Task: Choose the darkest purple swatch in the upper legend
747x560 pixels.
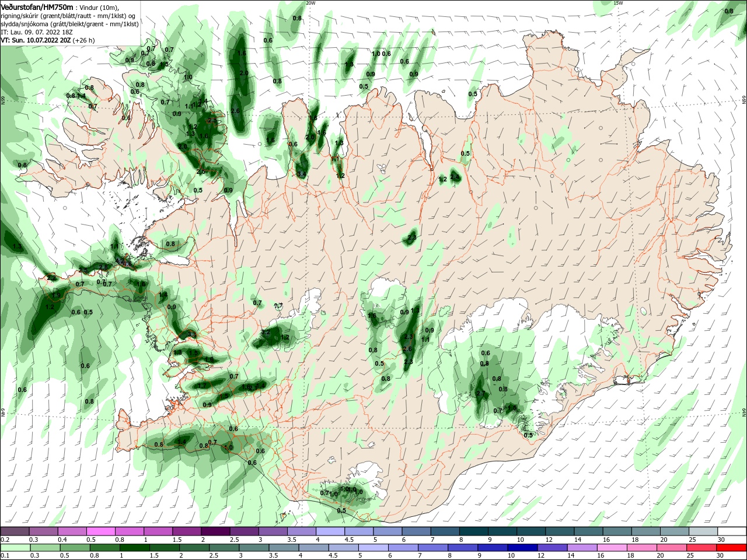Action: (x=215, y=531)
